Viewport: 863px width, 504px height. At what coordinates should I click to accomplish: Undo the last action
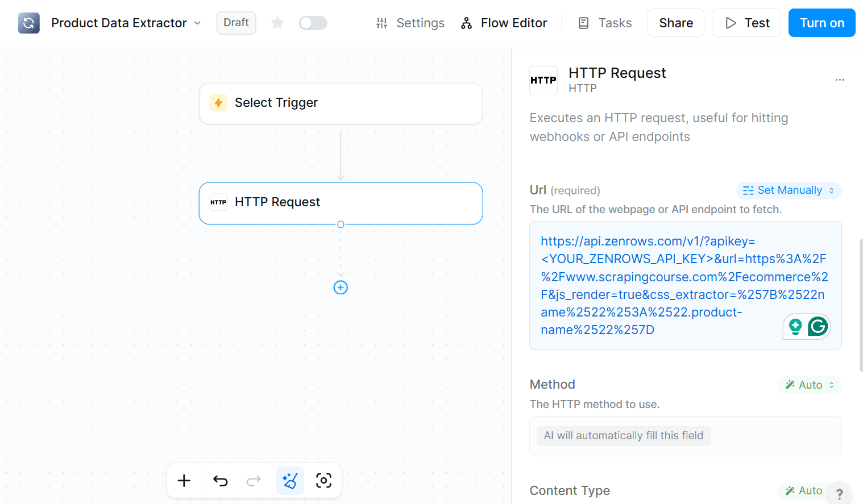click(221, 481)
